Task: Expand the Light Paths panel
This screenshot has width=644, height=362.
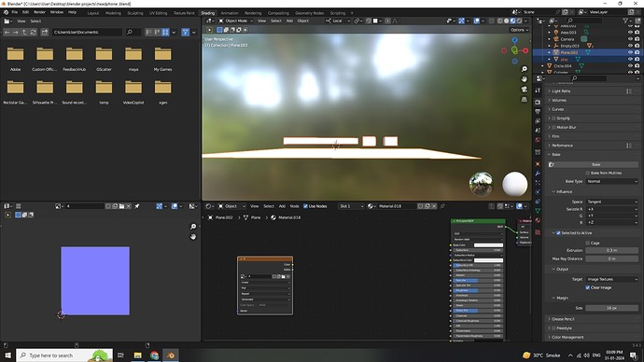Action: [x=561, y=91]
